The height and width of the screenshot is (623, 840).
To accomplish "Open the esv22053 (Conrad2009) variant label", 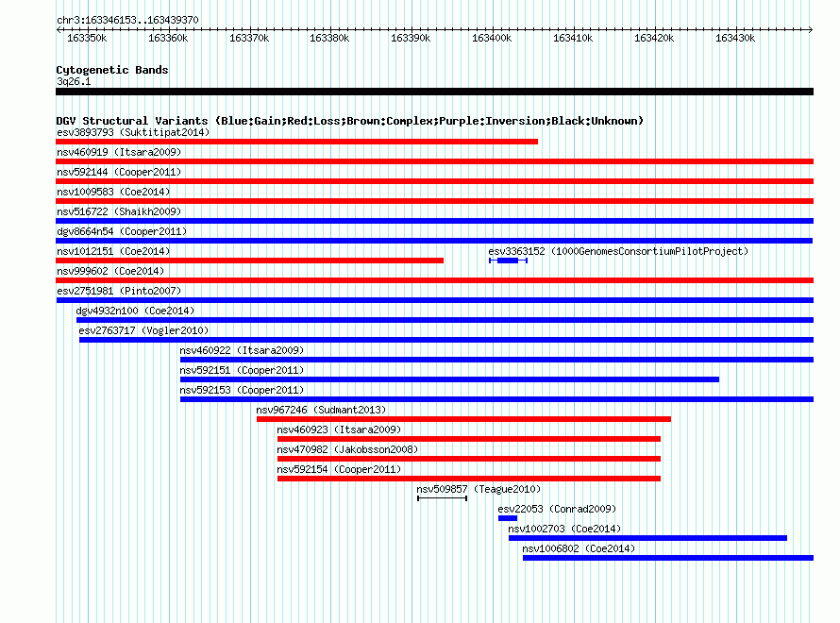I will (x=557, y=509).
